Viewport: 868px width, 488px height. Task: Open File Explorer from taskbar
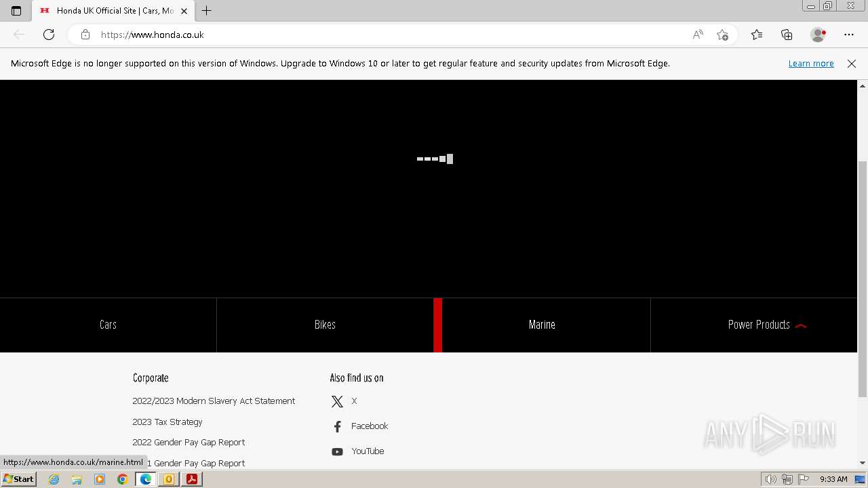(77, 479)
